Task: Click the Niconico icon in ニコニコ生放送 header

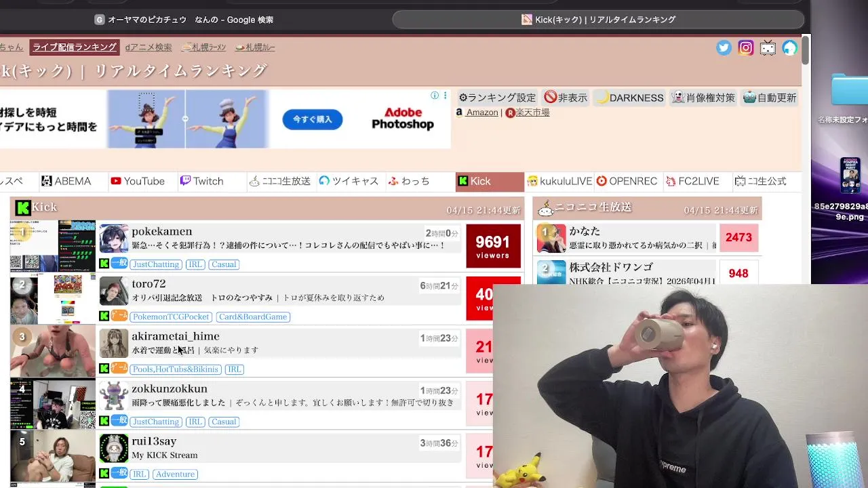Action: click(x=545, y=209)
